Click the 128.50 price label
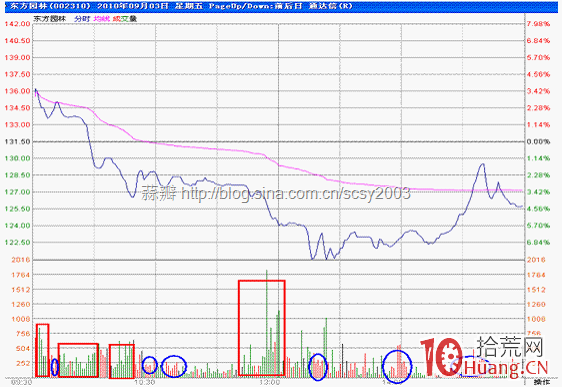 [x=17, y=175]
